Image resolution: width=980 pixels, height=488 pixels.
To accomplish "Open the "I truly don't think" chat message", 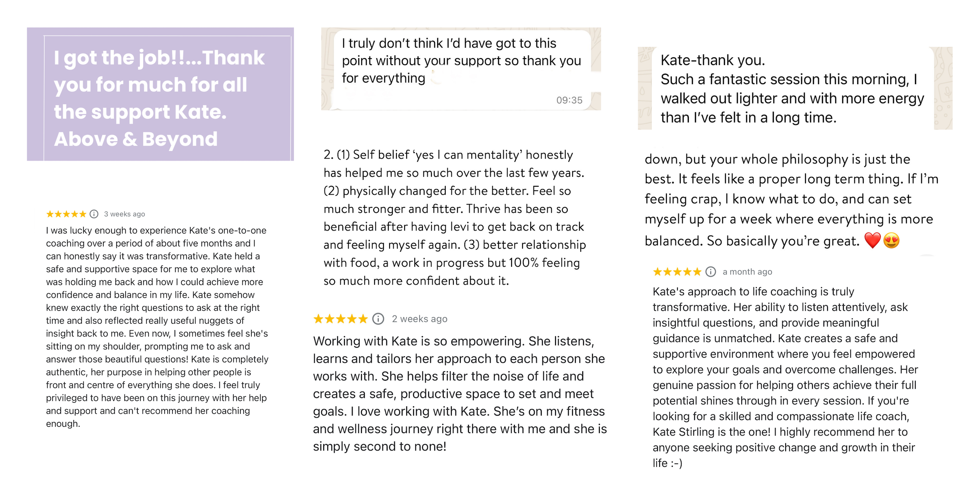I will point(461,61).
